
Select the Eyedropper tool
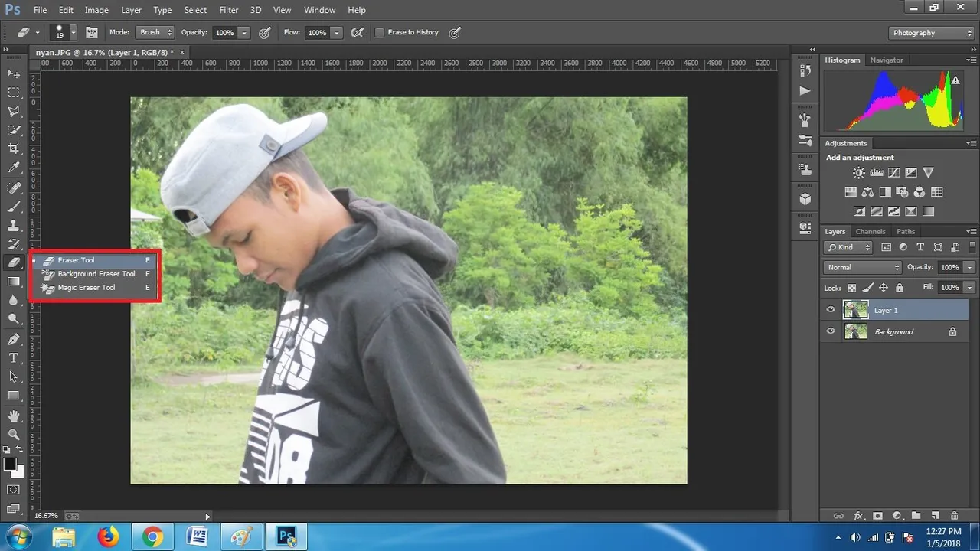14,168
